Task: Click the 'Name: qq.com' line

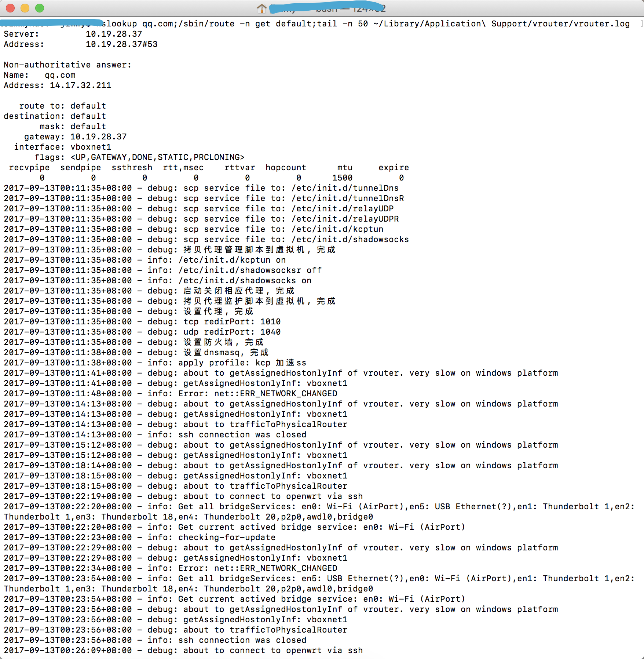Action: coord(40,75)
